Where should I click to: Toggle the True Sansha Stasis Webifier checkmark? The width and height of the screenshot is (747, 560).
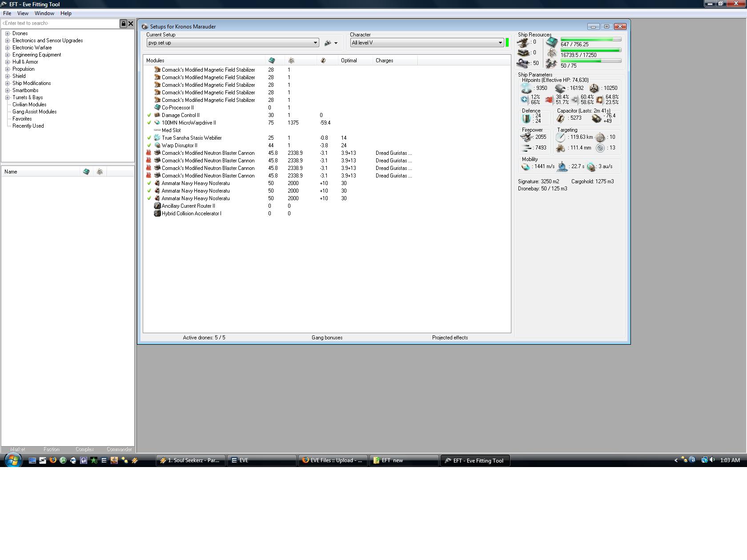(149, 138)
